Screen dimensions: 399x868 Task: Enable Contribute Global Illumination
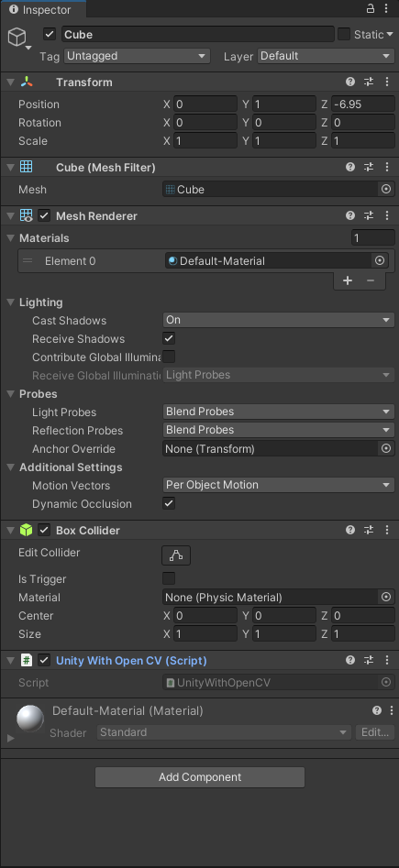pos(169,357)
